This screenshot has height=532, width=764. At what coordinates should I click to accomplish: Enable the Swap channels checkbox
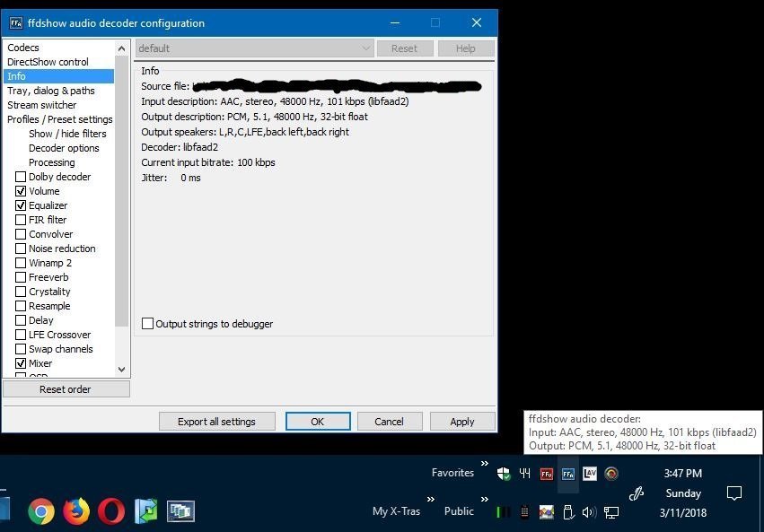(x=21, y=349)
